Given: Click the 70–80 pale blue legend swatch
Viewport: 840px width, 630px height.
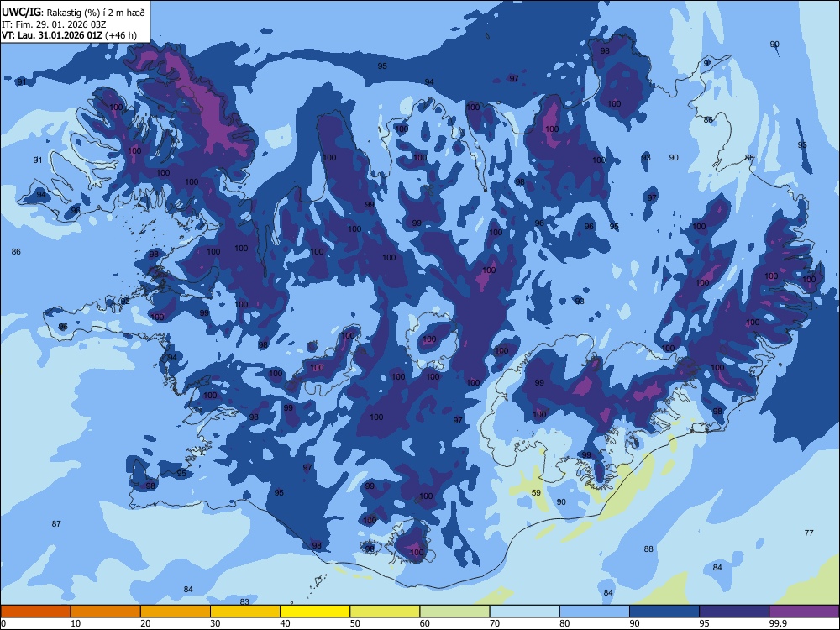Looking at the screenshot, I should click(x=524, y=612).
